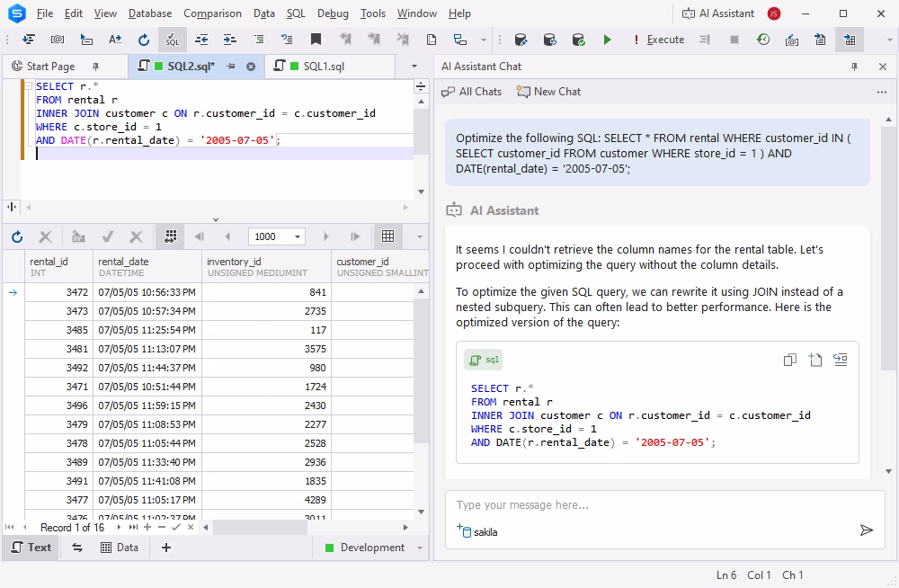
Task: Insert code at cursor icon in code block
Action: tap(841, 360)
